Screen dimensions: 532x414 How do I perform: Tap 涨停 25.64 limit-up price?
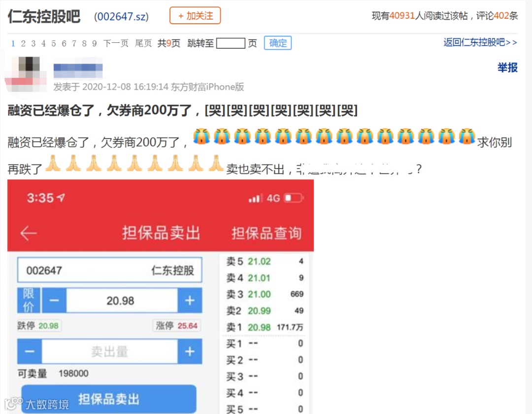click(176, 326)
